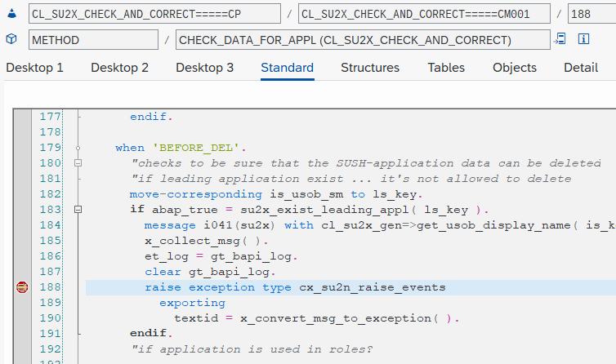Click the comment "if application is used in roles?
This screenshot has height=364, width=616.
[252, 349]
